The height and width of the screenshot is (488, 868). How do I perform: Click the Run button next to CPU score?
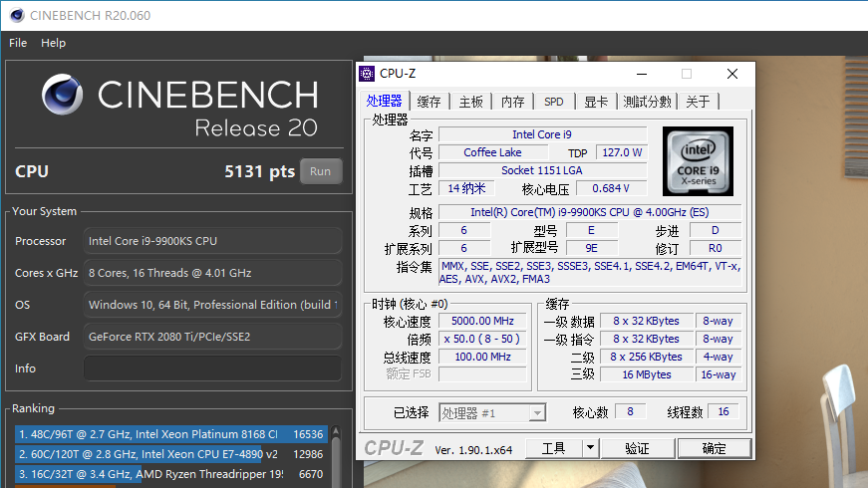[321, 171]
